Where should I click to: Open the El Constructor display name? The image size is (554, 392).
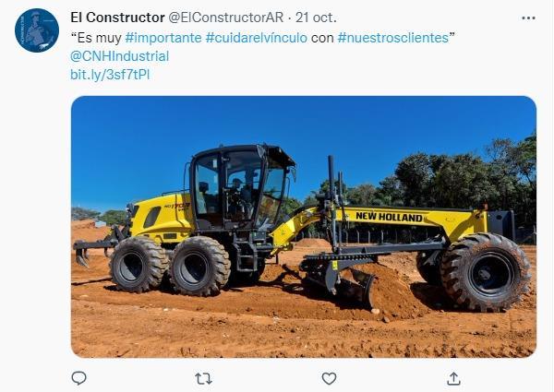coord(117,18)
